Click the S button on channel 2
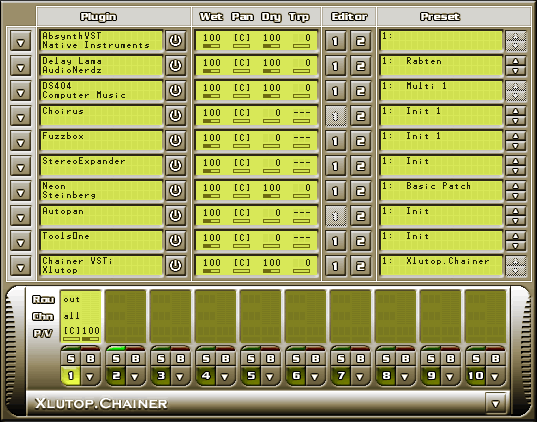The height and width of the screenshot is (422, 537). 116,359
